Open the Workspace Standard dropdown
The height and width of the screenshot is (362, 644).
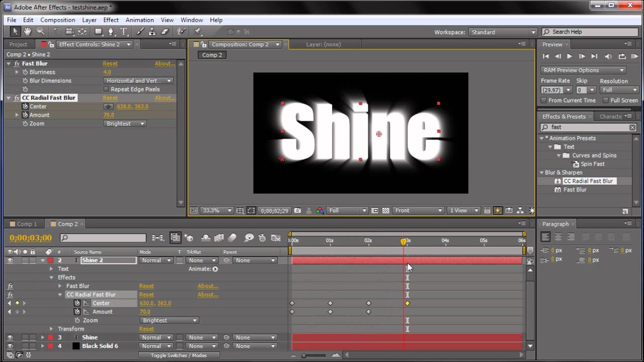click(x=503, y=32)
